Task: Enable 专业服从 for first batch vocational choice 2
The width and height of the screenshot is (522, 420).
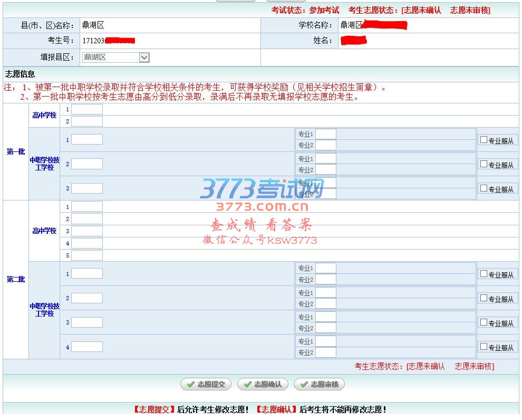Action: pos(484,164)
